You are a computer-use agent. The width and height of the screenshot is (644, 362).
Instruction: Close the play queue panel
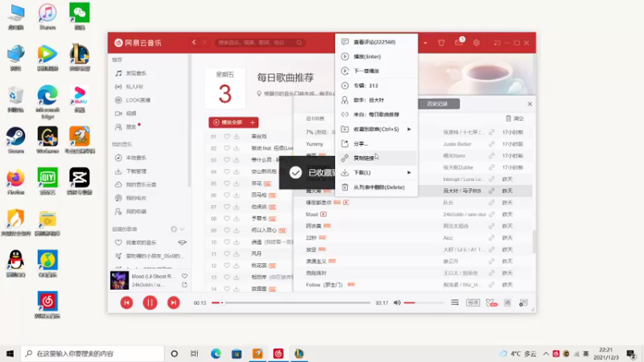[x=530, y=104]
